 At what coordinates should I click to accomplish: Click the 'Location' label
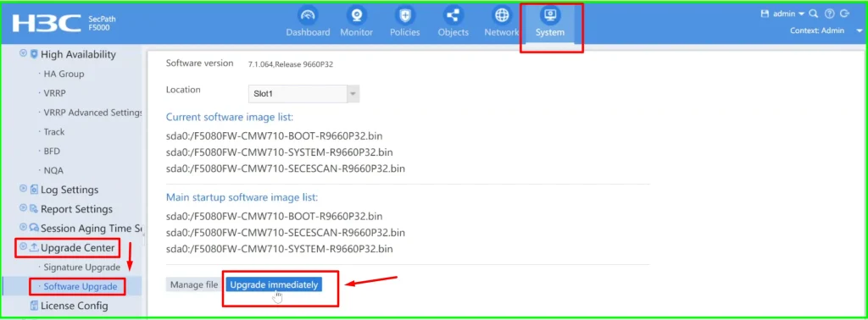pos(183,90)
